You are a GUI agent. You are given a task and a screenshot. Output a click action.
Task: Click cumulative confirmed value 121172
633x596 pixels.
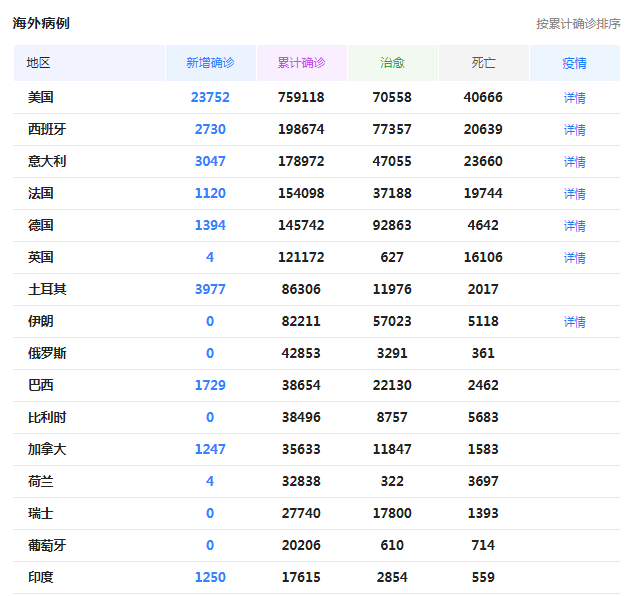(x=301, y=257)
